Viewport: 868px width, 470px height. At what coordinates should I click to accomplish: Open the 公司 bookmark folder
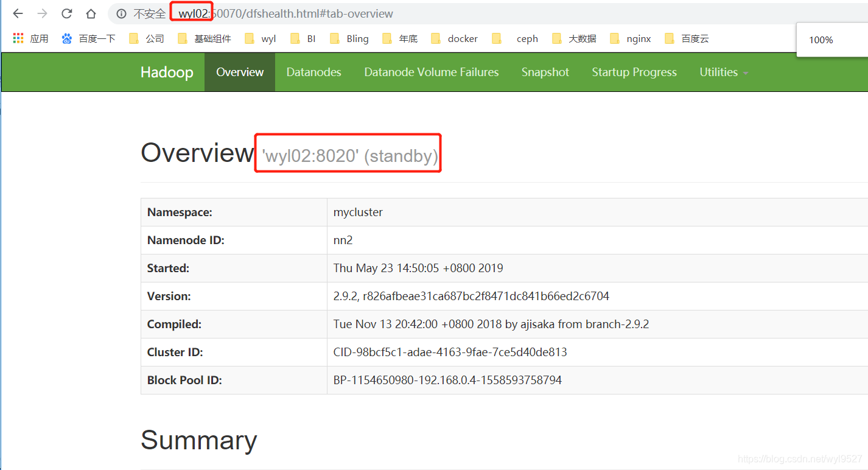(147, 38)
